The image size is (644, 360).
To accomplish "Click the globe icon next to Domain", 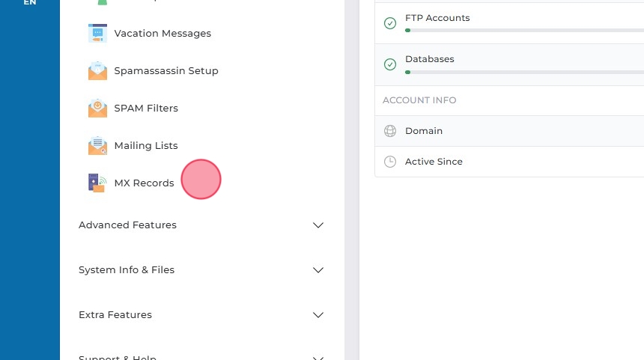I will click(390, 131).
